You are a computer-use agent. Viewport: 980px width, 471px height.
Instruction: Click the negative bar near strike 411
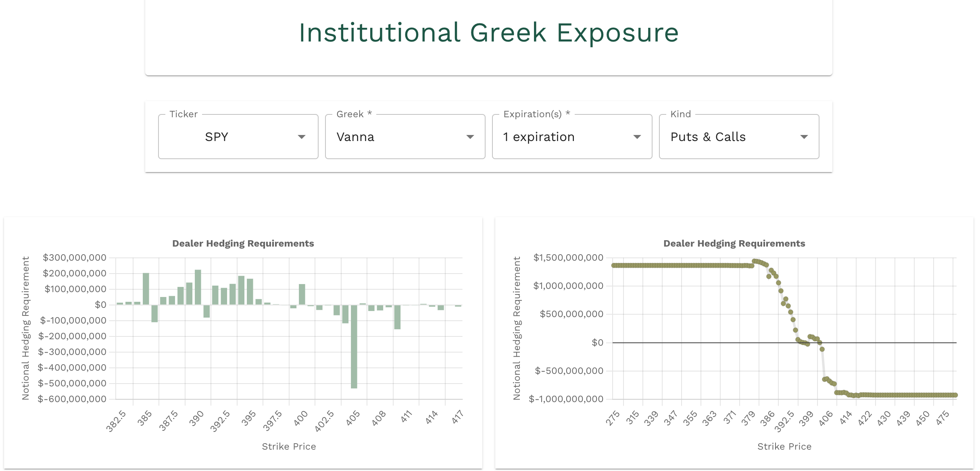[x=397, y=317]
